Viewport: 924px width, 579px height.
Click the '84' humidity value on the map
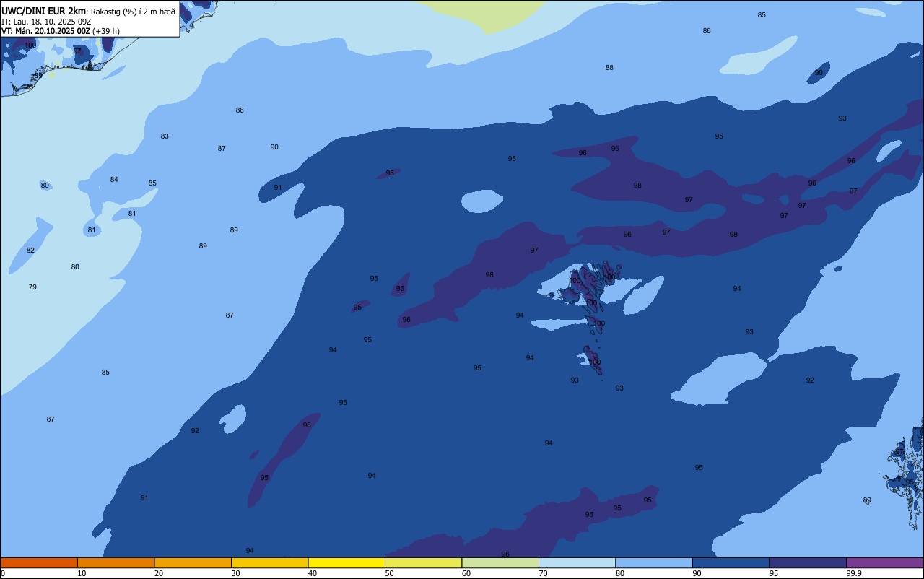(x=114, y=180)
